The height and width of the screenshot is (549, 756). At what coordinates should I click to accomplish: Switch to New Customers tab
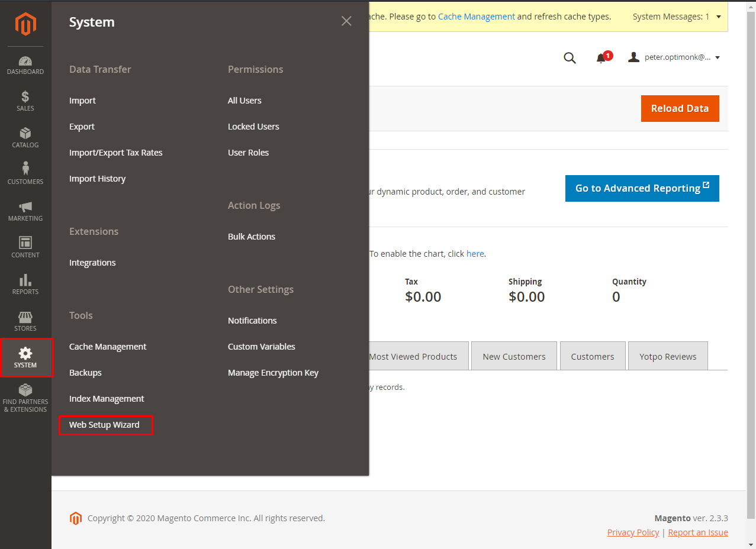(514, 356)
